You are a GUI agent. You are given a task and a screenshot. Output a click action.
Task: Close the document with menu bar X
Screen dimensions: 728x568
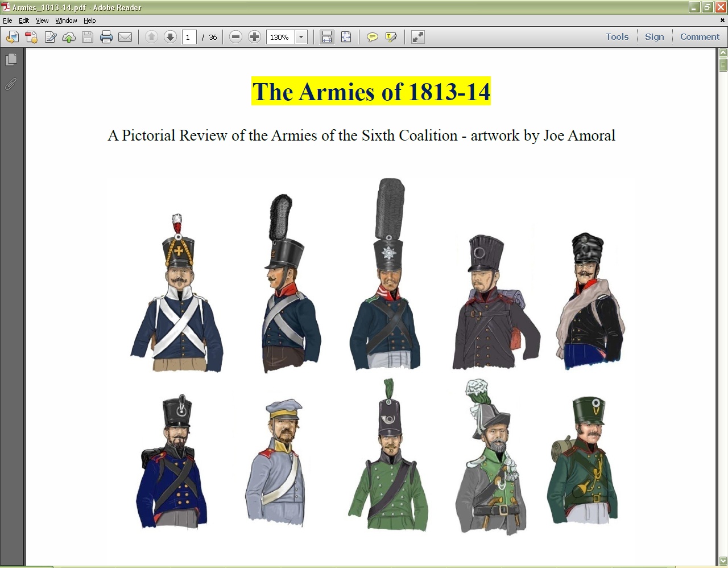point(722,20)
